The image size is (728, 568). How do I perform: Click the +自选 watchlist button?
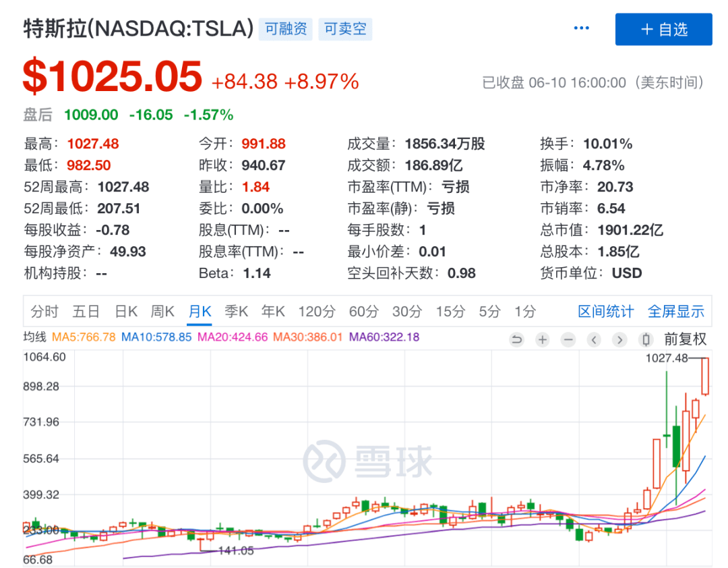pyautogui.click(x=663, y=28)
